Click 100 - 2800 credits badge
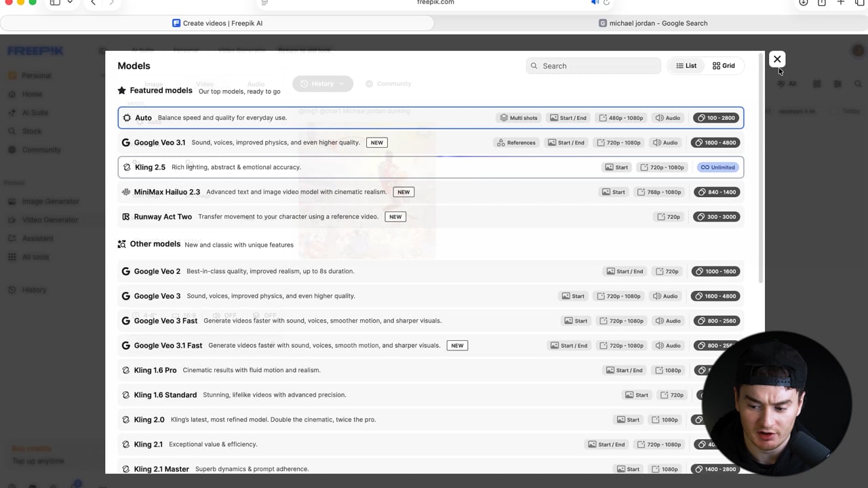868x488 pixels. click(x=717, y=118)
